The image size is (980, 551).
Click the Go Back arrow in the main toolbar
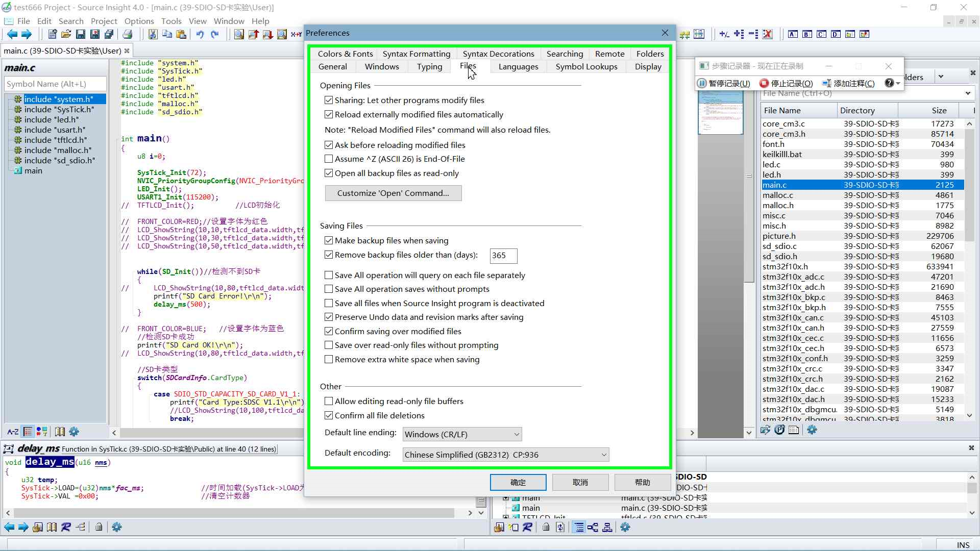(12, 34)
